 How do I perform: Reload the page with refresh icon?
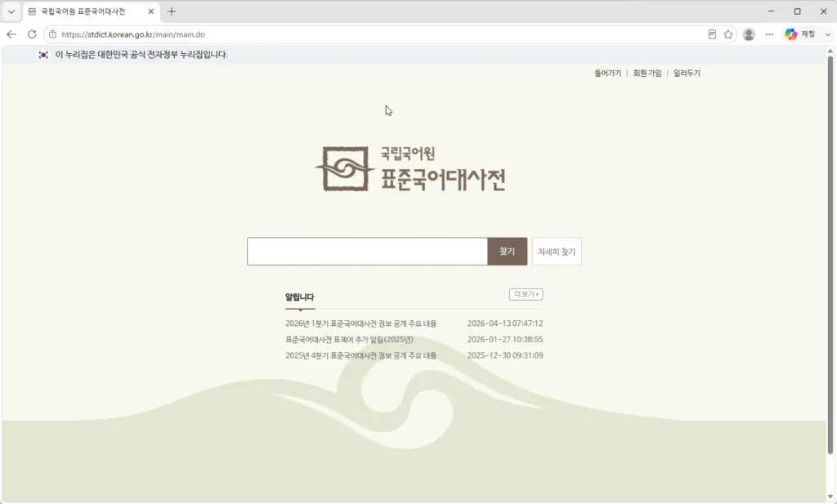coord(32,34)
